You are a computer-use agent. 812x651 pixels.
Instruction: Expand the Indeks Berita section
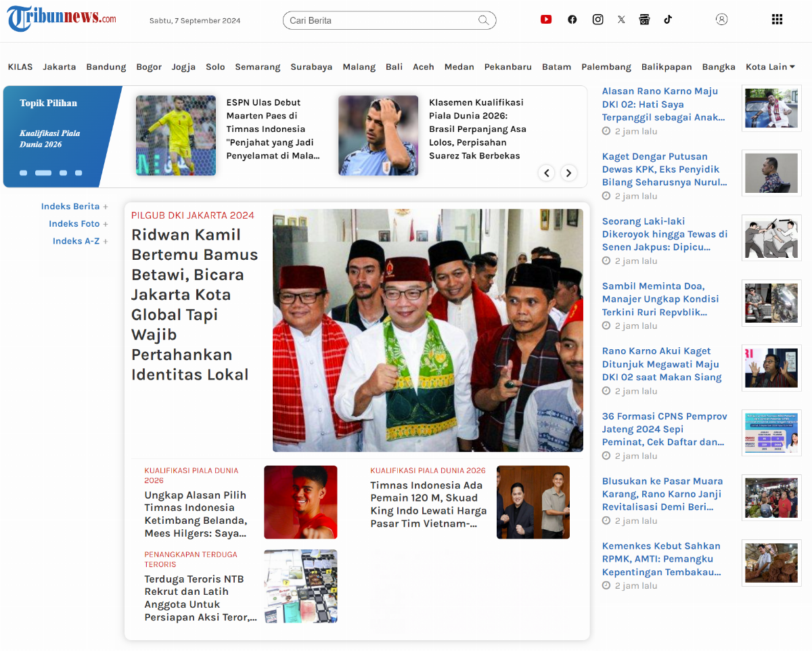click(76, 206)
